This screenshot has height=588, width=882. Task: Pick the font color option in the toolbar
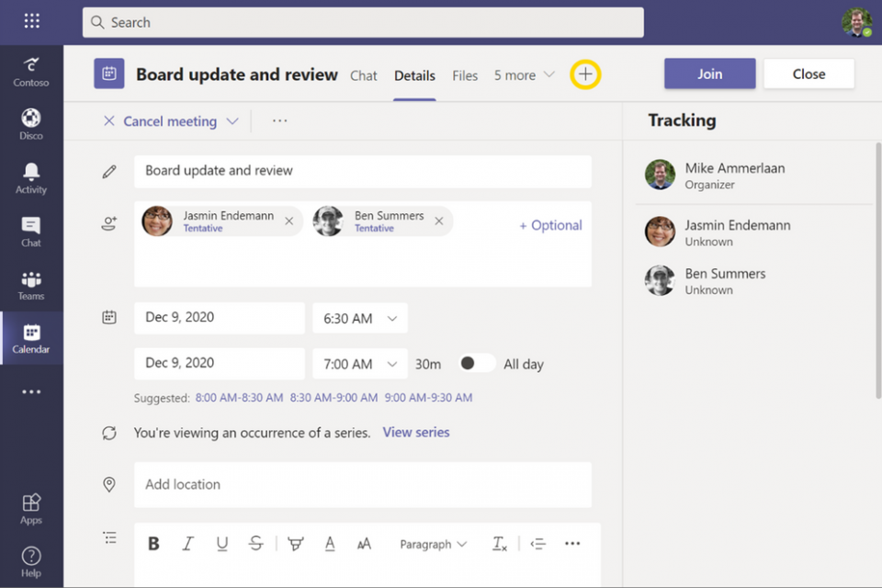point(329,543)
